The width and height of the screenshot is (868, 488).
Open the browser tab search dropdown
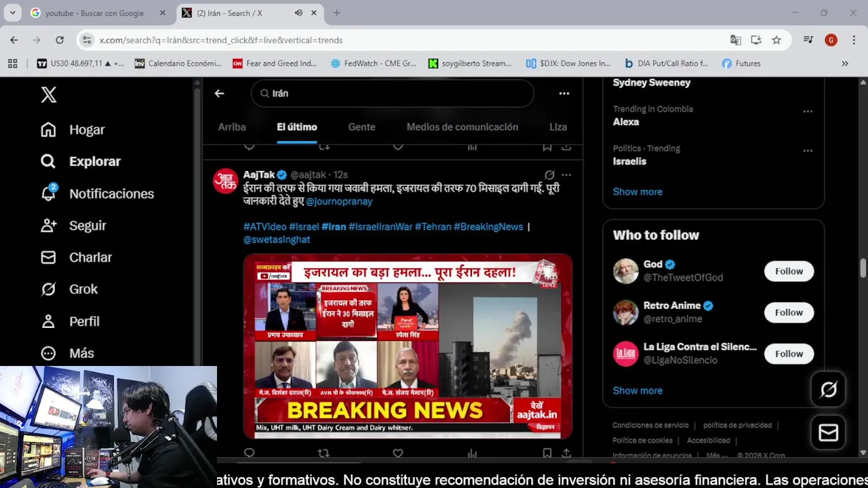(x=12, y=13)
